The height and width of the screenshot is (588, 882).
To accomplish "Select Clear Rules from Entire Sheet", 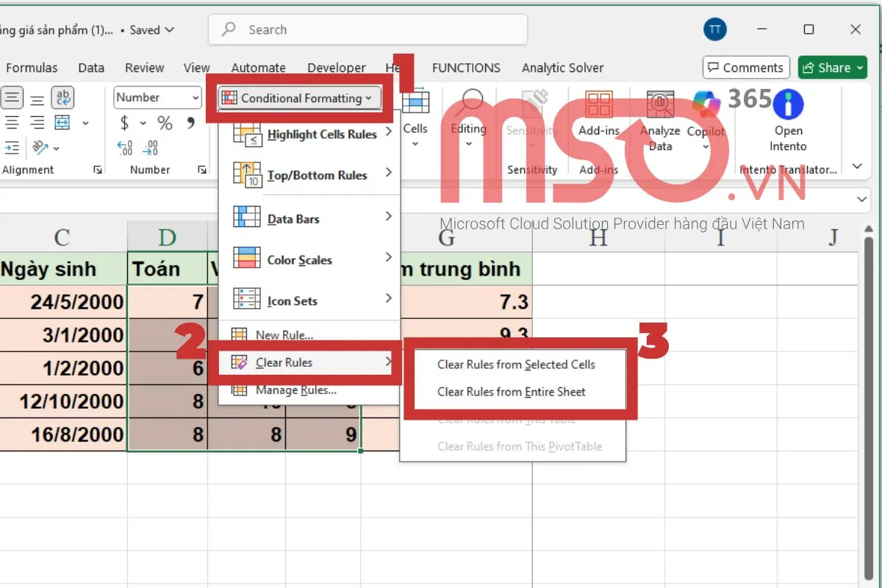I will [512, 392].
